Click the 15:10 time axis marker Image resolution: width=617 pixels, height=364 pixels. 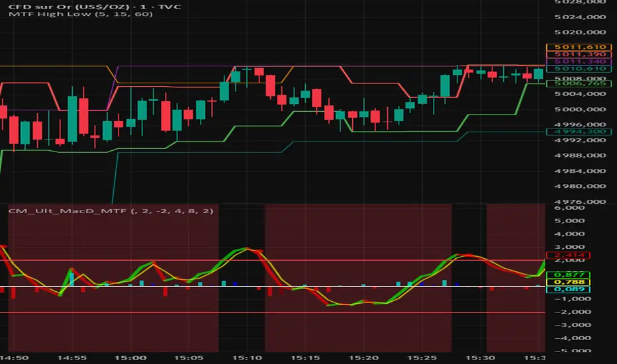click(x=247, y=358)
